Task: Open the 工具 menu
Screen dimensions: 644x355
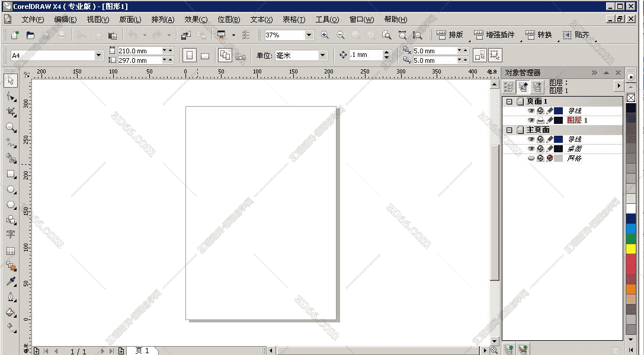Action: coord(329,19)
